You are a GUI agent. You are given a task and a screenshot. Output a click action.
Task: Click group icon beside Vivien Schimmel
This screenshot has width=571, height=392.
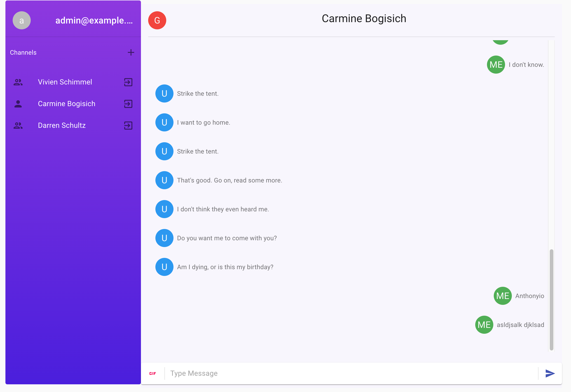pyautogui.click(x=18, y=82)
